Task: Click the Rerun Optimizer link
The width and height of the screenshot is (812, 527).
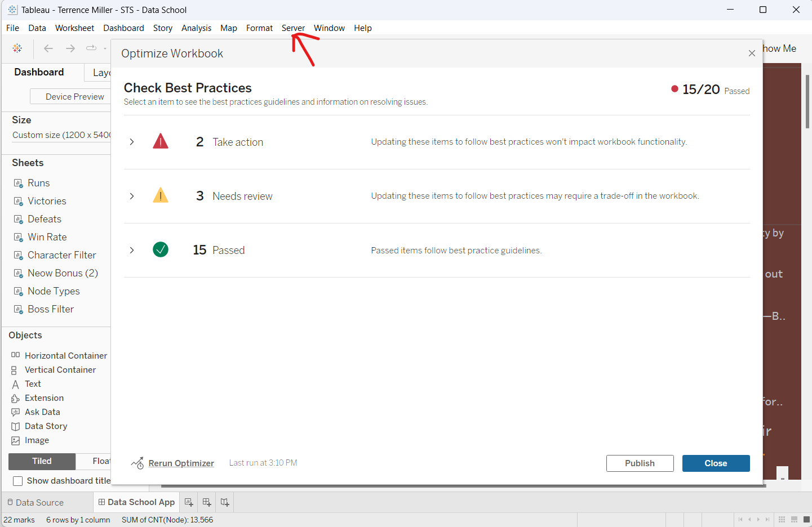Action: 181,463
